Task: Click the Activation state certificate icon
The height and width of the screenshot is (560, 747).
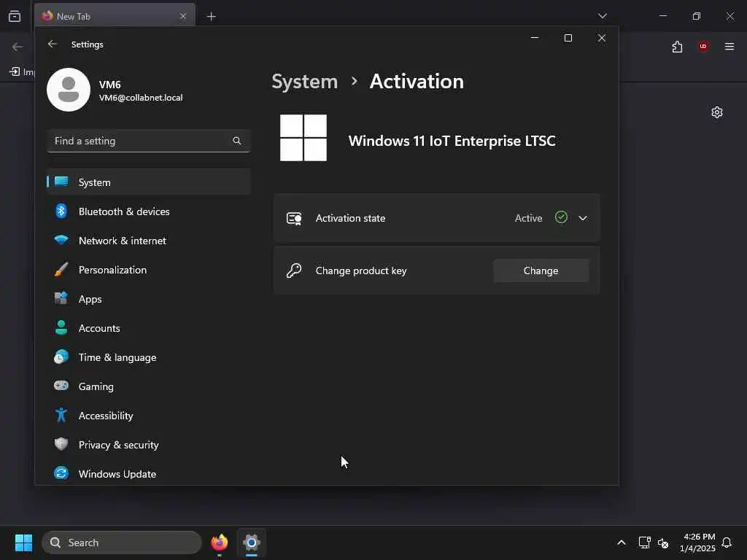Action: pyautogui.click(x=294, y=219)
